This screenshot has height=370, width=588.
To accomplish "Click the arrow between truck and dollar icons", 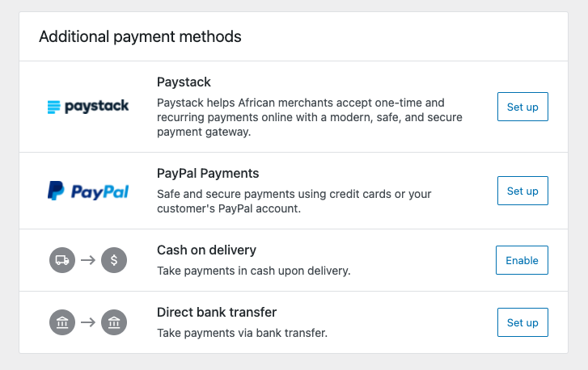I will click(x=88, y=260).
